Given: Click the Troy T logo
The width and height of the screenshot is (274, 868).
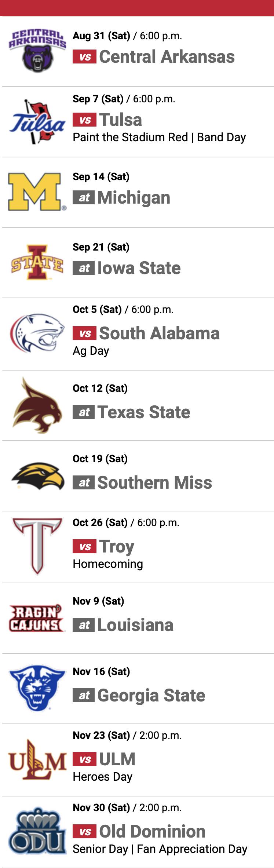Looking at the screenshot, I should click(x=37, y=546).
